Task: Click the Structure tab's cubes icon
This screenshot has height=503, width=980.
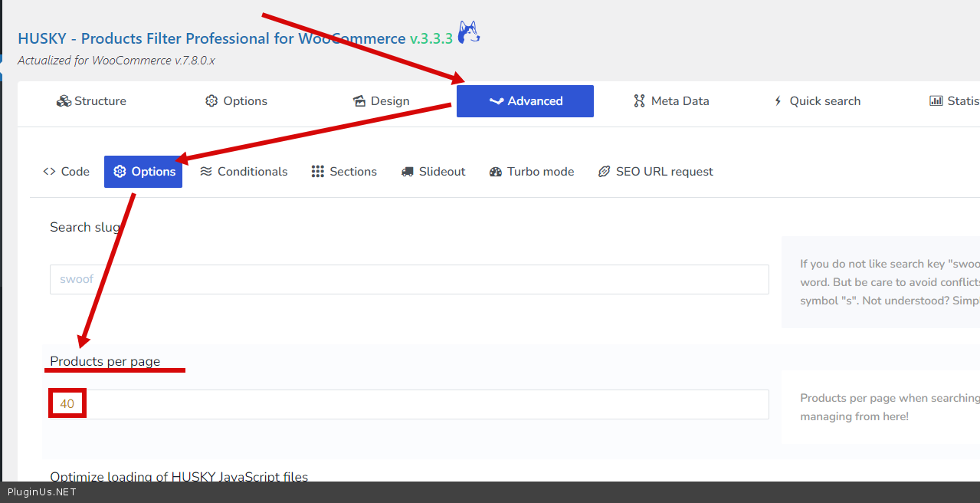Action: [x=64, y=101]
